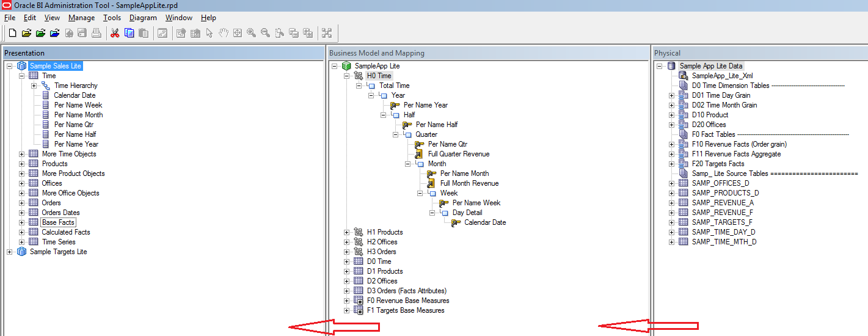Click the New repository icon in toolbar
Image resolution: width=868 pixels, height=336 pixels.
12,33
